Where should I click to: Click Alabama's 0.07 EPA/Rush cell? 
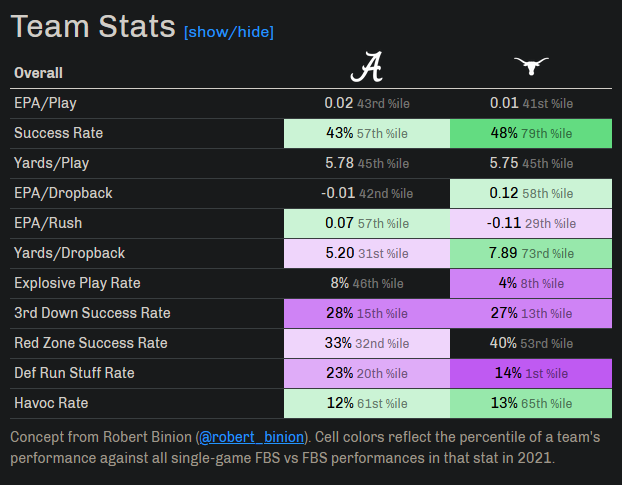click(367, 223)
